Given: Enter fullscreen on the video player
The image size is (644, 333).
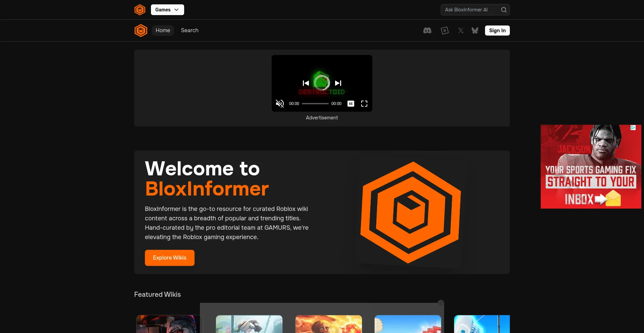Looking at the screenshot, I should coord(364,104).
